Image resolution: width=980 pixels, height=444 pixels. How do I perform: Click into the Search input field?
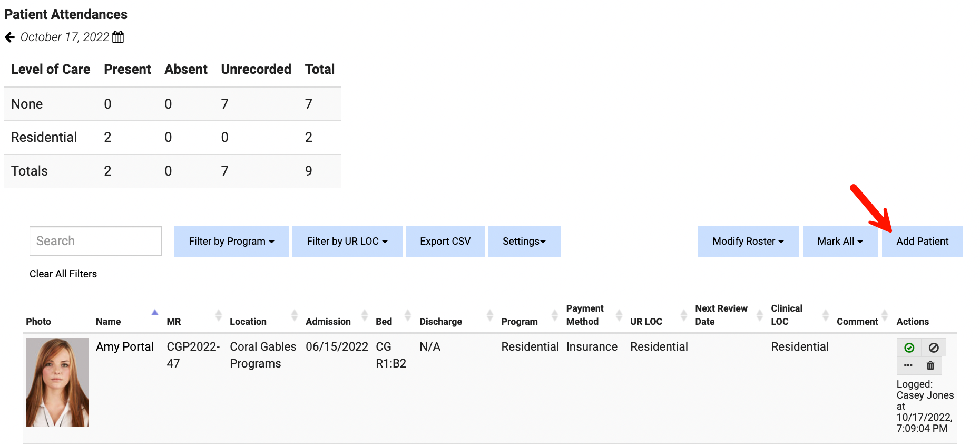(95, 241)
